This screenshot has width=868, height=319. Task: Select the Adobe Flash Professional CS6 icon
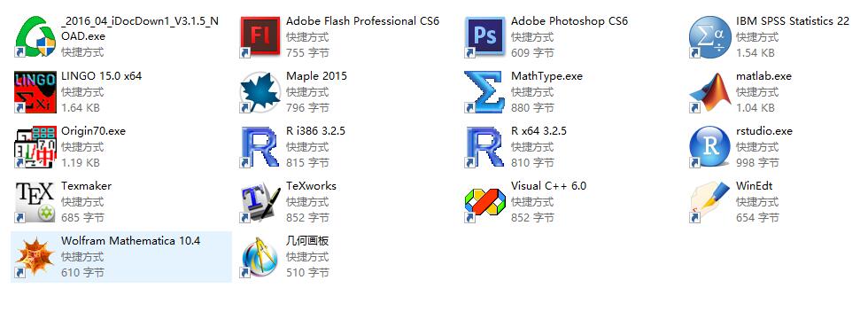[260, 37]
